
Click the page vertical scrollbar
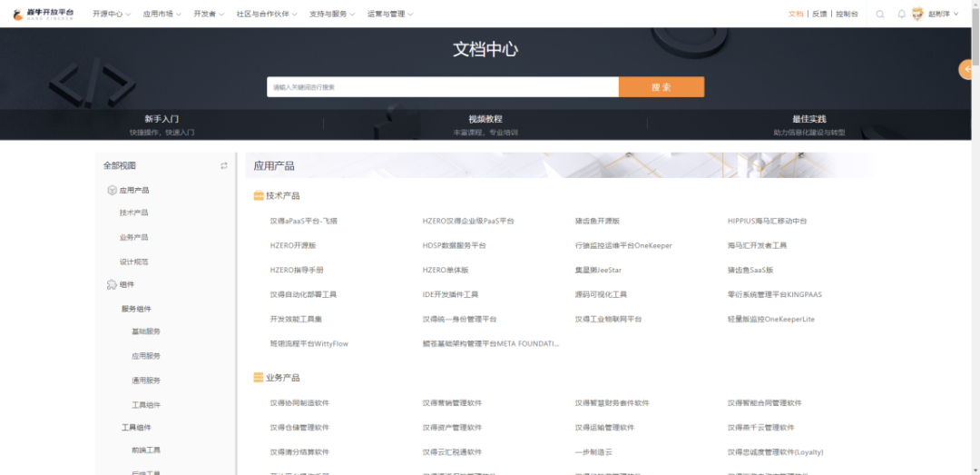tap(975, 37)
